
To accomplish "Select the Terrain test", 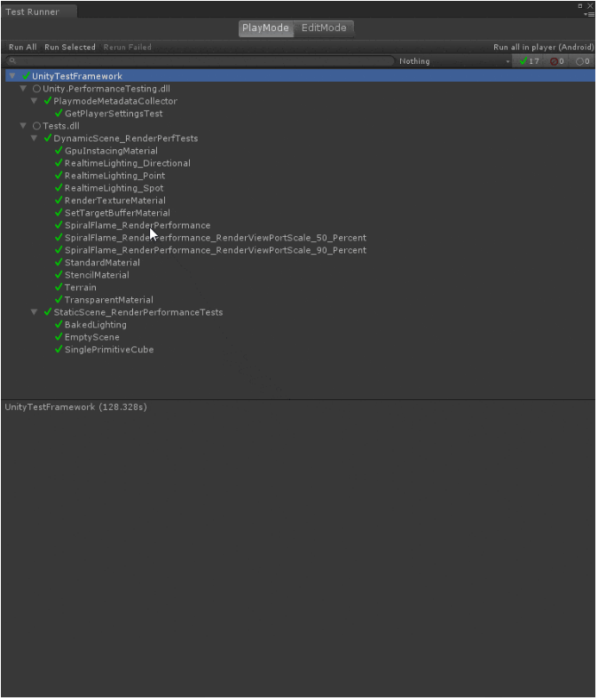I will (300, 287).
